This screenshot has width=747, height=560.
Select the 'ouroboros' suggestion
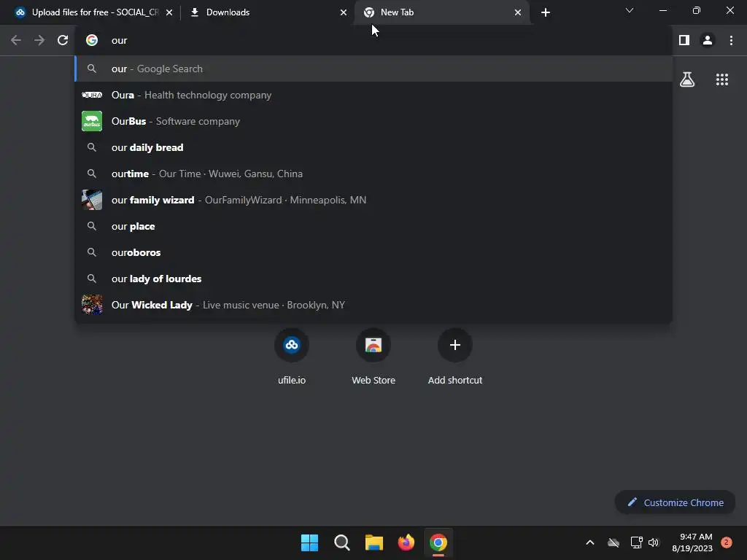pos(373,252)
